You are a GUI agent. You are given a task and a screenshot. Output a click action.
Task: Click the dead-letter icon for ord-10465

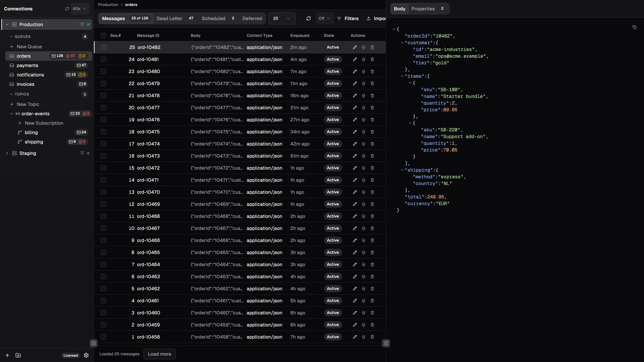pyautogui.click(x=363, y=253)
